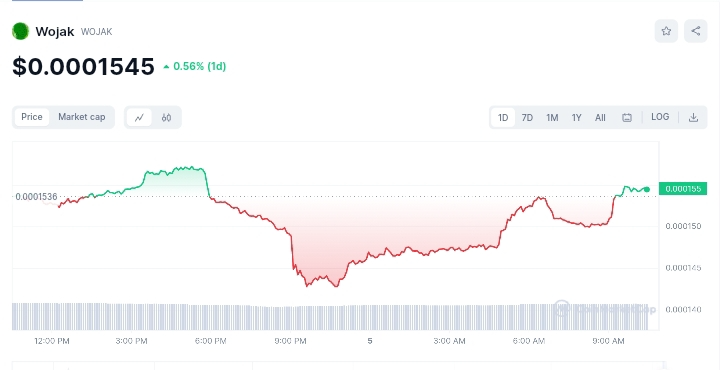Select the Price chart tab
Image resolution: width=720 pixels, height=370 pixels.
[x=32, y=117]
